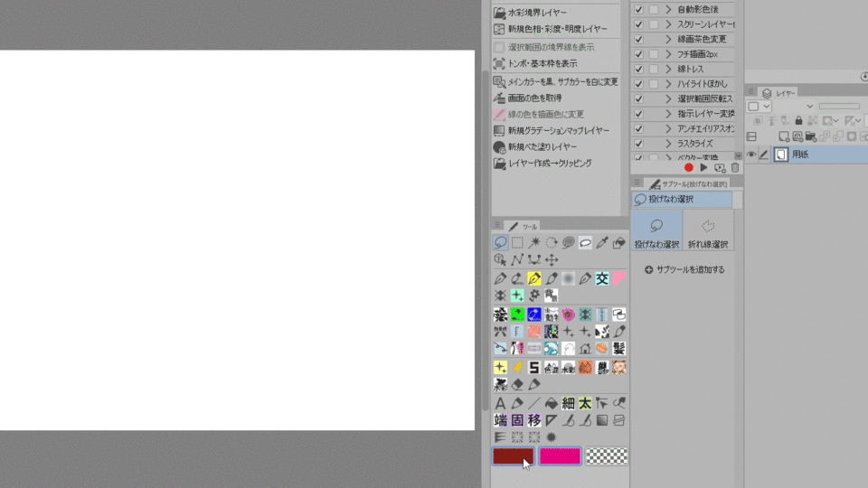The width and height of the screenshot is (868, 488).
Task: Select the 細 thin line tool
Action: point(568,403)
